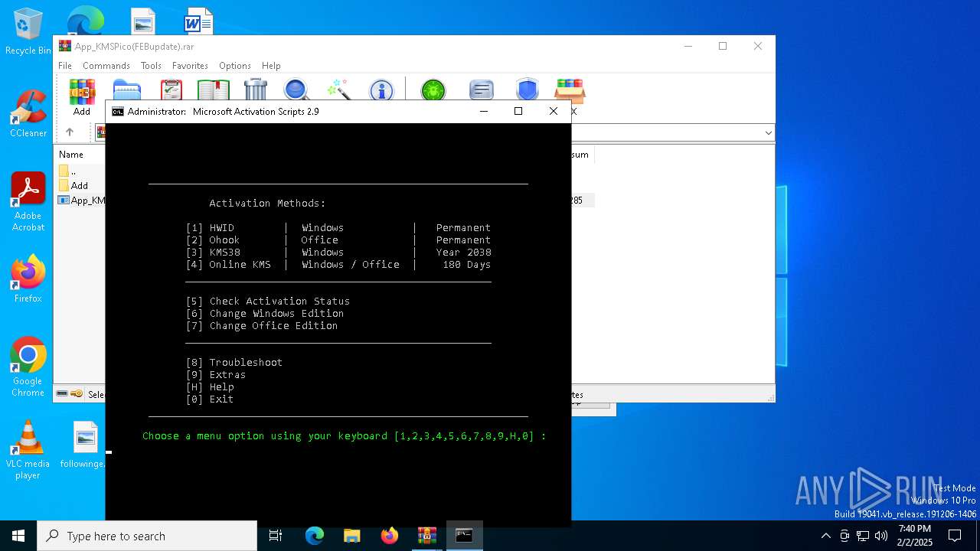Open Firefox desktop shortcut
The height and width of the screenshot is (551, 980).
[x=28, y=279]
